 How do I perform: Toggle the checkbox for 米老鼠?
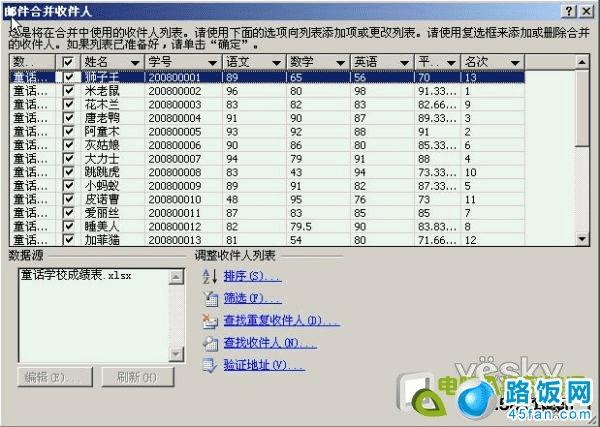(68, 90)
